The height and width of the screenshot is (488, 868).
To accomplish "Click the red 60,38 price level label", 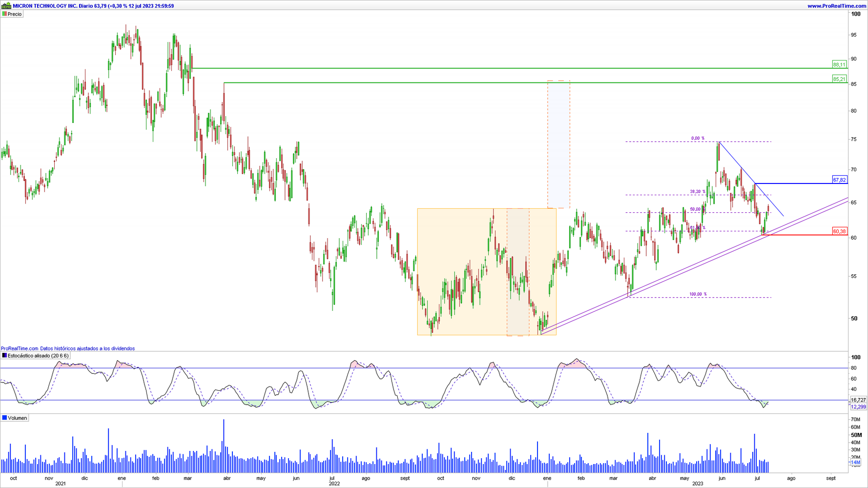I will tap(839, 231).
